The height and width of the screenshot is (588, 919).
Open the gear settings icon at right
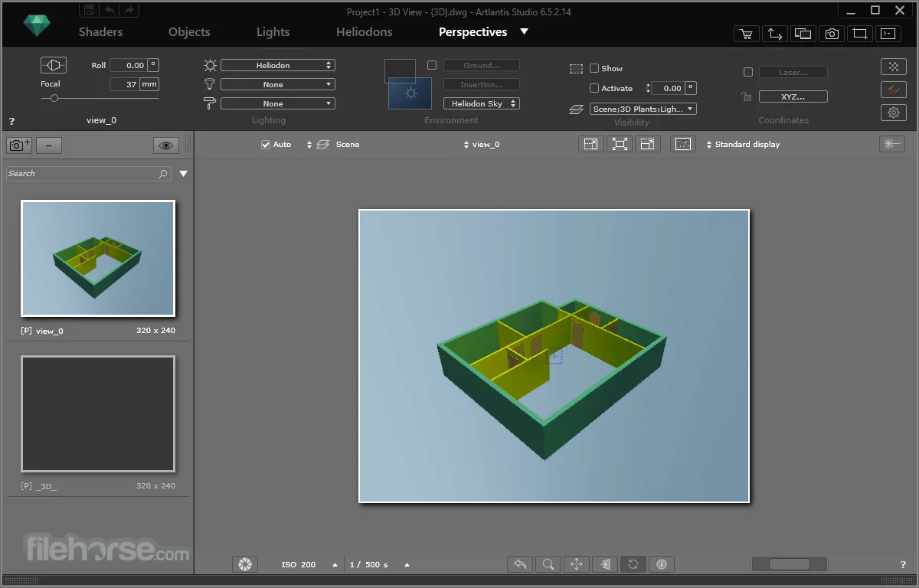coord(893,113)
